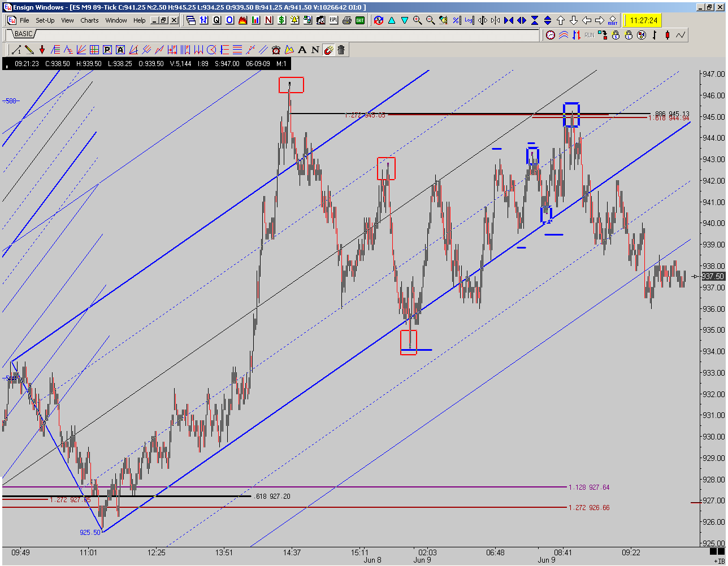This screenshot has height=566, width=728.
Task: Select the alarm clock alert tool
Action: [x=276, y=50]
